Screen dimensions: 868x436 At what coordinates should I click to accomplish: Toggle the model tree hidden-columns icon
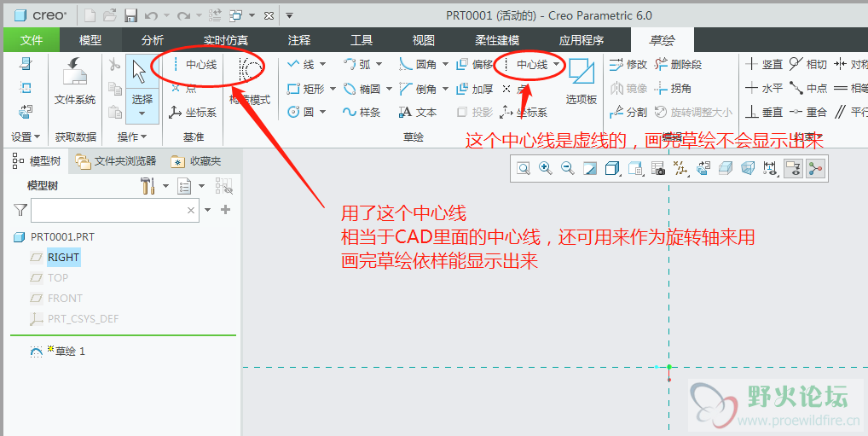click(x=224, y=186)
